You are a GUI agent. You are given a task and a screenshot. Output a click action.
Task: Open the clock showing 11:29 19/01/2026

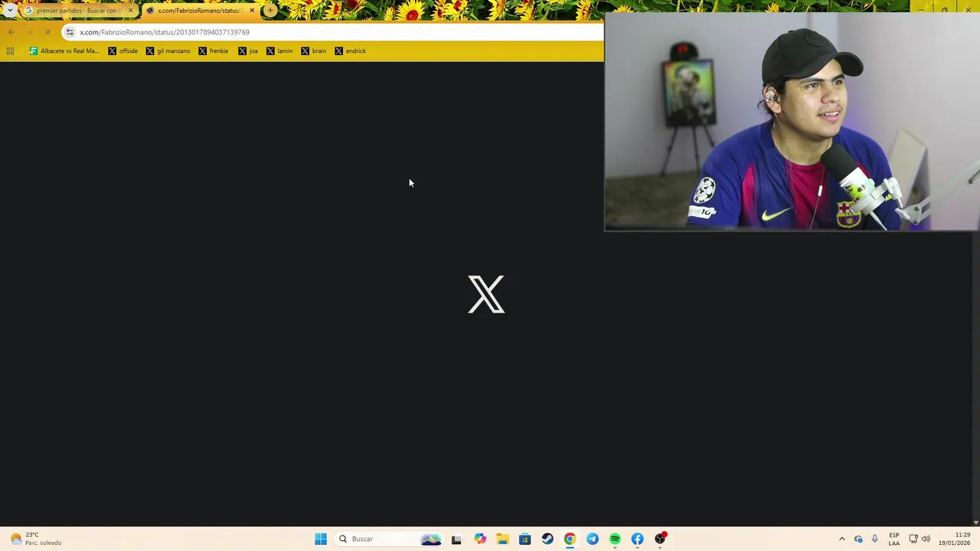tap(955, 539)
